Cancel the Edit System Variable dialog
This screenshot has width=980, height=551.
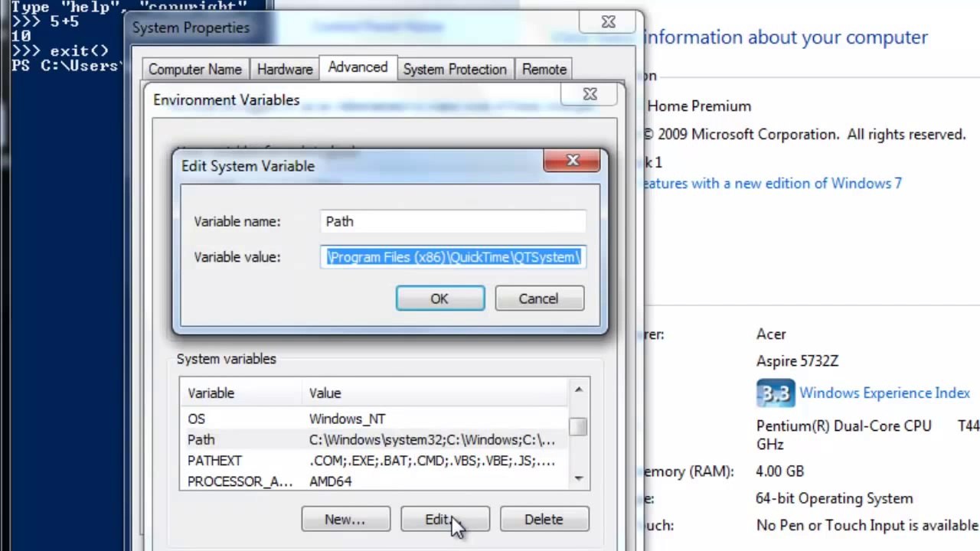pyautogui.click(x=539, y=298)
